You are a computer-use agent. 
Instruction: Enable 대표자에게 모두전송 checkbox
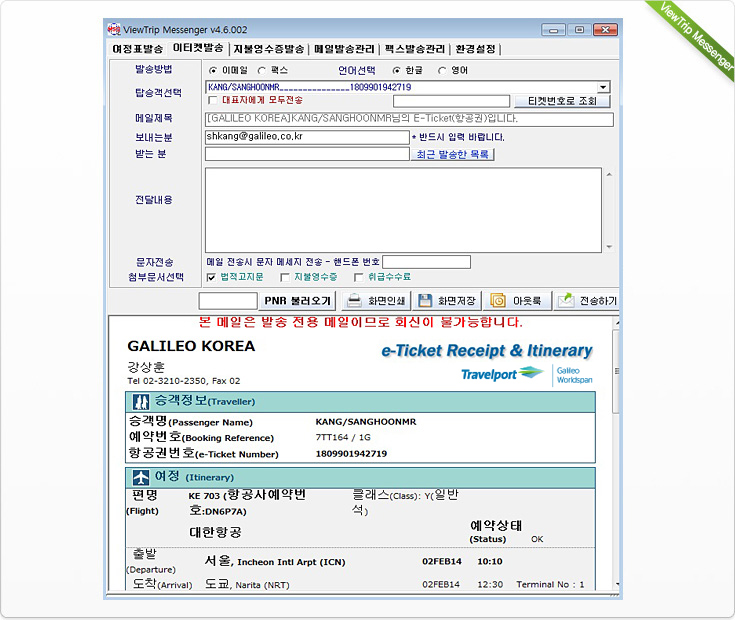212,101
